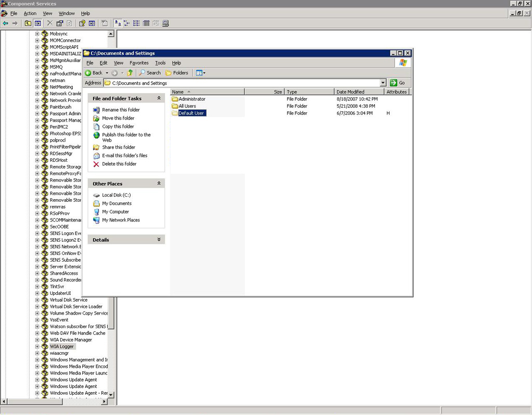Expand the SecOOBE tree node
The width and height of the screenshot is (532, 415).
tap(37, 227)
